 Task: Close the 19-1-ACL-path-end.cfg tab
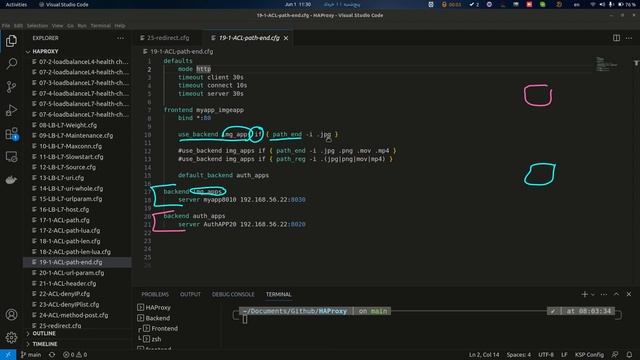tap(286, 38)
